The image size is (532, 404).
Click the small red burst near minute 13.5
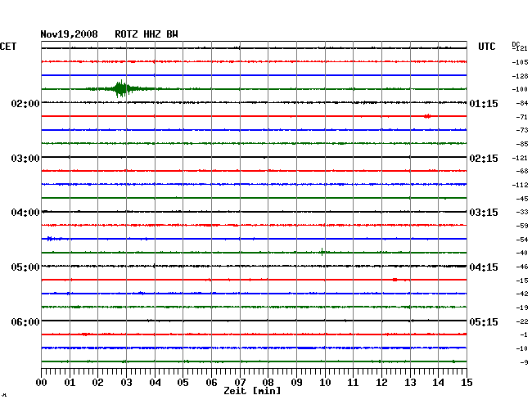(x=427, y=116)
